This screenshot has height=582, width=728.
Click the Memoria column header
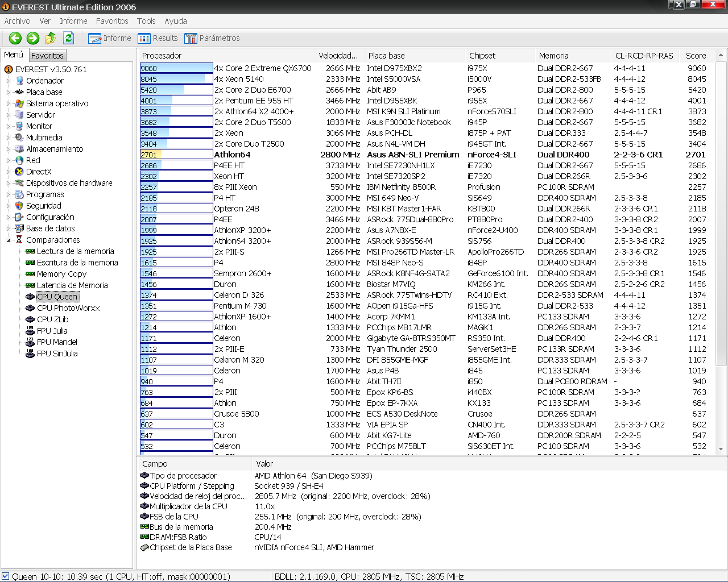[x=572, y=56]
